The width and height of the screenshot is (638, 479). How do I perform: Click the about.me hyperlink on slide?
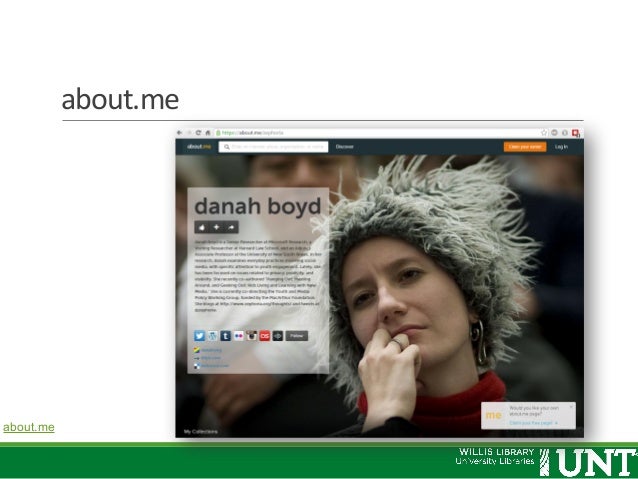tap(28, 427)
